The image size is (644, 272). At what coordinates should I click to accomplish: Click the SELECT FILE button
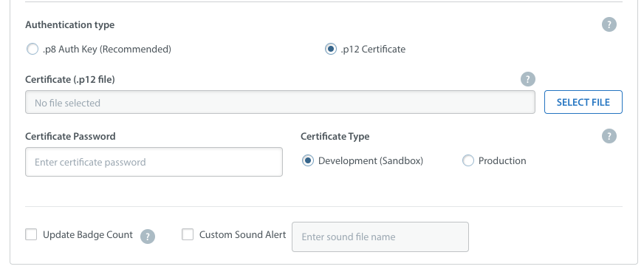pyautogui.click(x=583, y=102)
